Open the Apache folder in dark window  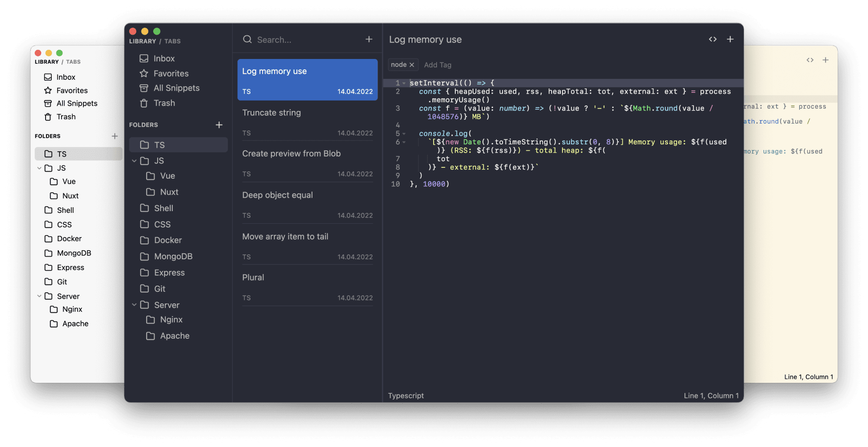pos(168,336)
